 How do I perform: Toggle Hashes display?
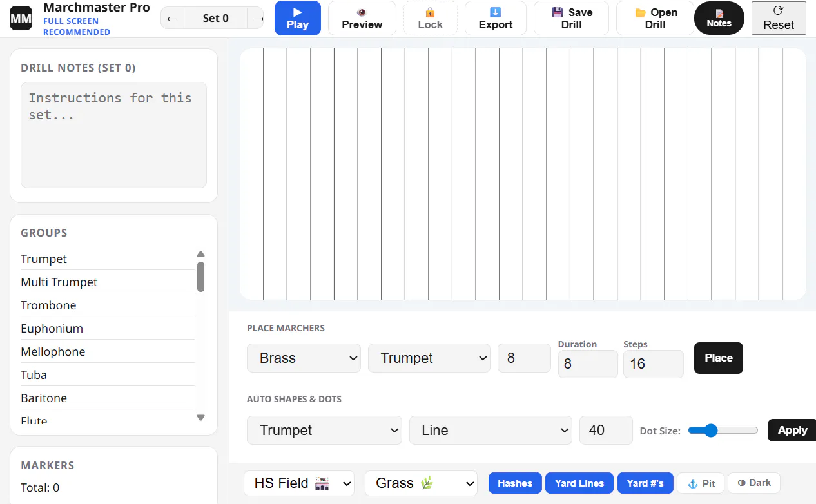pos(515,483)
